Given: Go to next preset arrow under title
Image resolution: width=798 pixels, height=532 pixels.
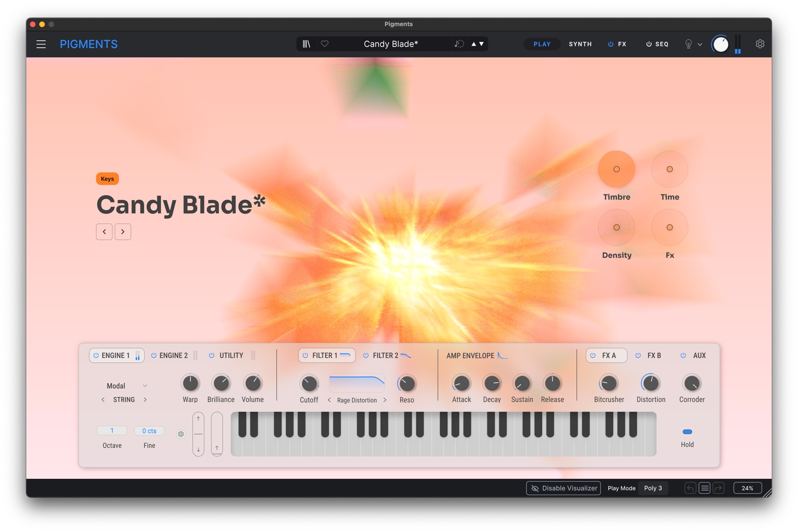Looking at the screenshot, I should (x=123, y=232).
